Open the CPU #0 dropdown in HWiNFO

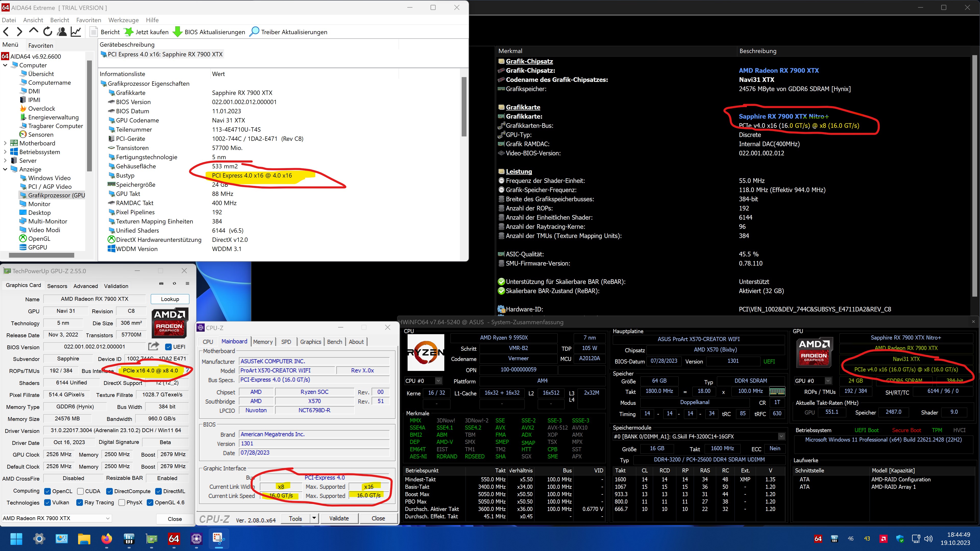pyautogui.click(x=438, y=381)
